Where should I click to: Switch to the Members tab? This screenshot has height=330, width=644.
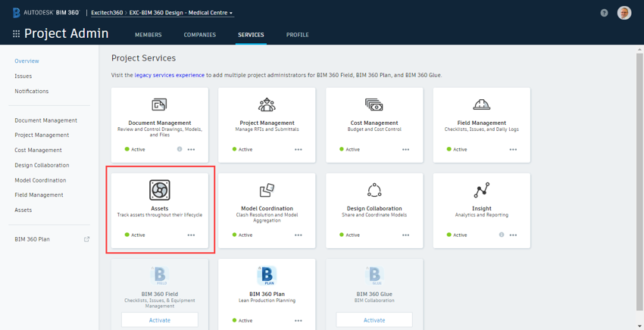tap(148, 35)
